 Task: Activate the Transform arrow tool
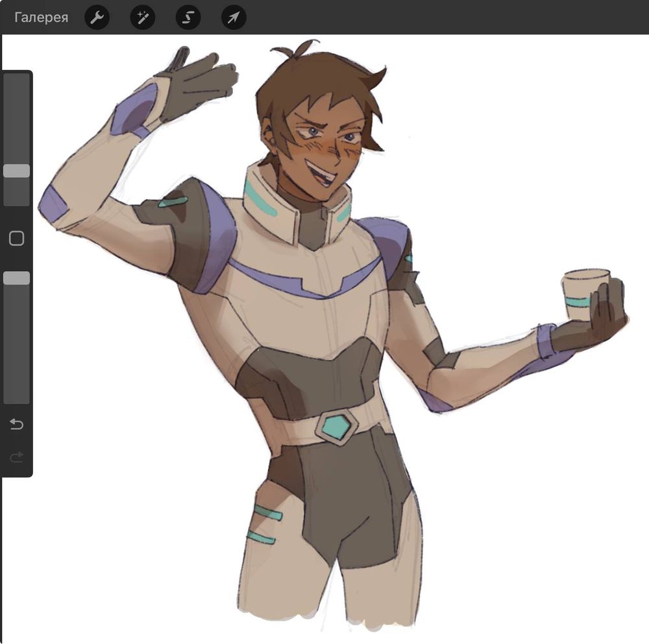(234, 18)
